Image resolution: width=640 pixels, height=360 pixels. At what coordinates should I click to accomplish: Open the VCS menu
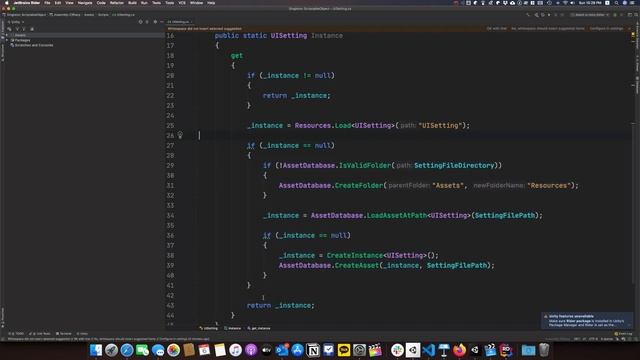point(182,3)
